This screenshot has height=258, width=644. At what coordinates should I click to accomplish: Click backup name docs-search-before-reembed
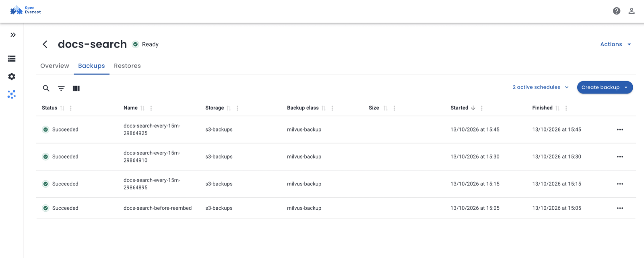click(157, 208)
